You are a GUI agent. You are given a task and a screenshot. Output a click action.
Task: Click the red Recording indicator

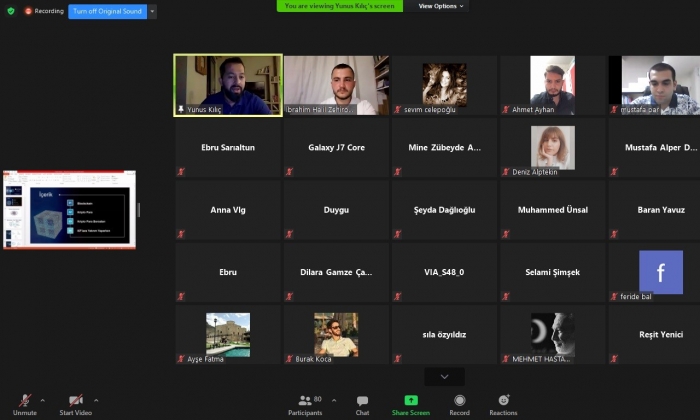point(44,11)
